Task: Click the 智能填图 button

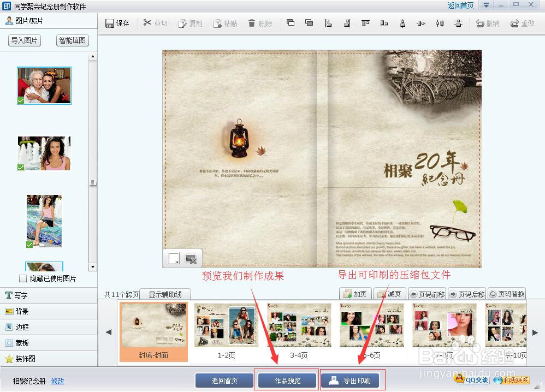Action: pos(72,40)
